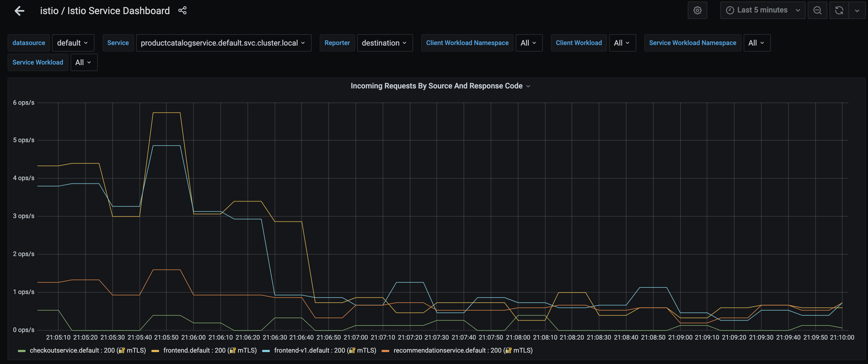This screenshot has height=364, width=868.
Task: Open the datasource default dropdown
Action: (73, 43)
